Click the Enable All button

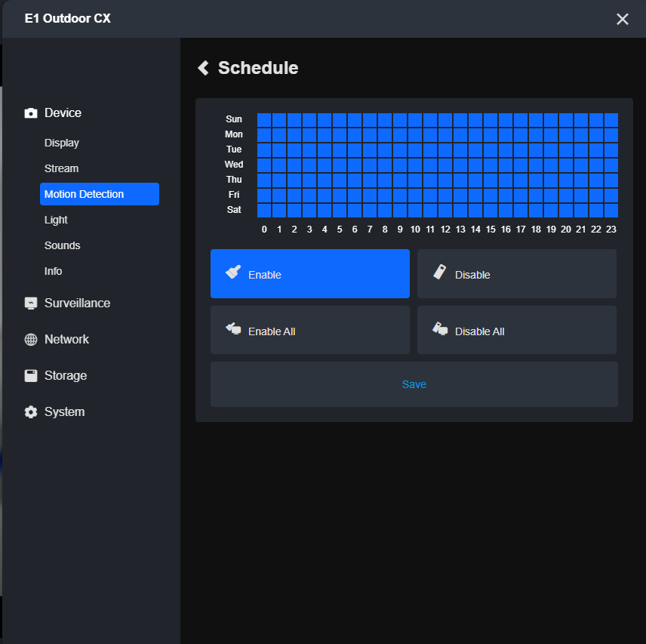310,330
